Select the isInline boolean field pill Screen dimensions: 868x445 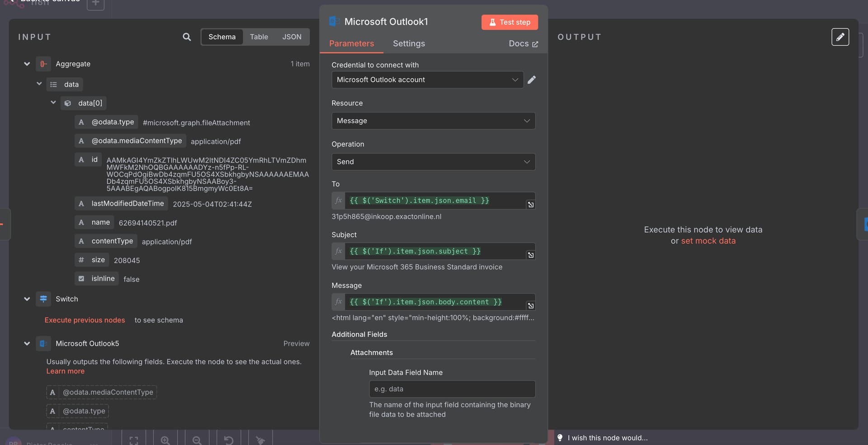click(97, 279)
